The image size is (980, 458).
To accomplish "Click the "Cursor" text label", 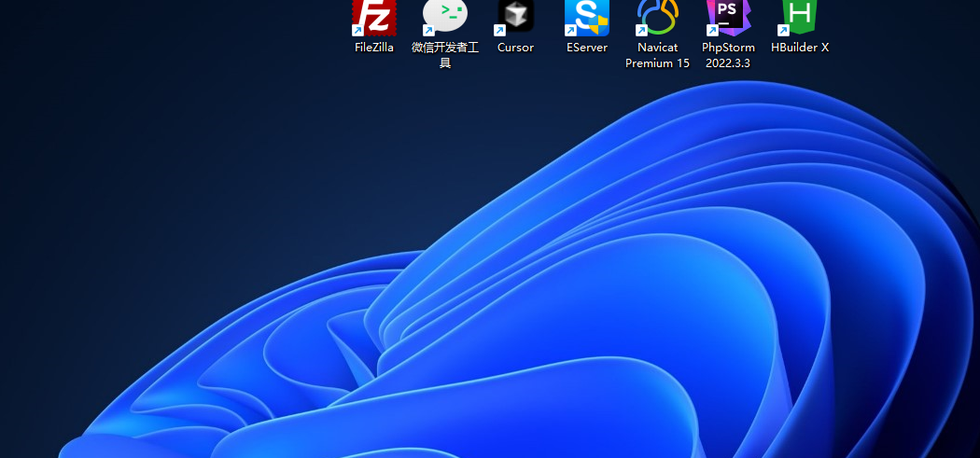I will (x=515, y=48).
